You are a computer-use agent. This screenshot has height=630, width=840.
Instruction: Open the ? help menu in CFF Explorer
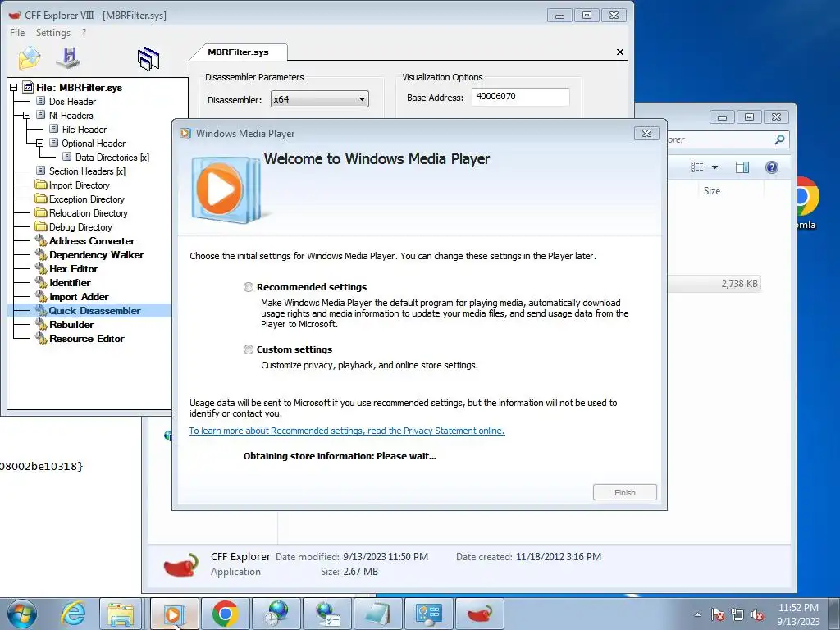coord(84,33)
